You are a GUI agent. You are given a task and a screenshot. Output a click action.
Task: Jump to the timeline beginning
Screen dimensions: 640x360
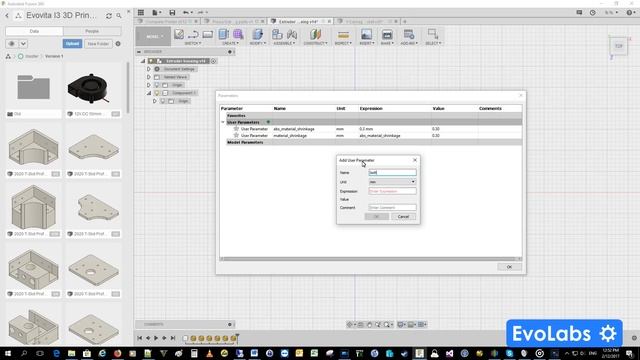pos(140,338)
